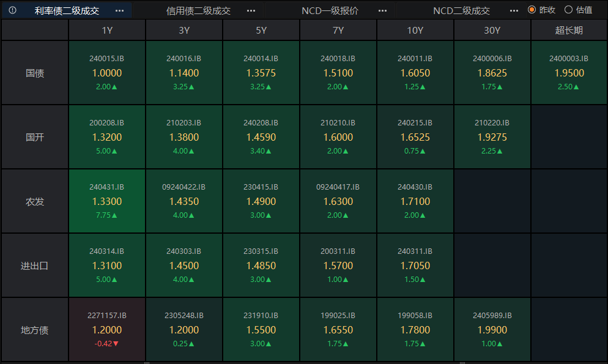Click the up arrow next to 2.25 under 30Y
Image resolution: width=608 pixels, height=364 pixels.
(x=500, y=151)
